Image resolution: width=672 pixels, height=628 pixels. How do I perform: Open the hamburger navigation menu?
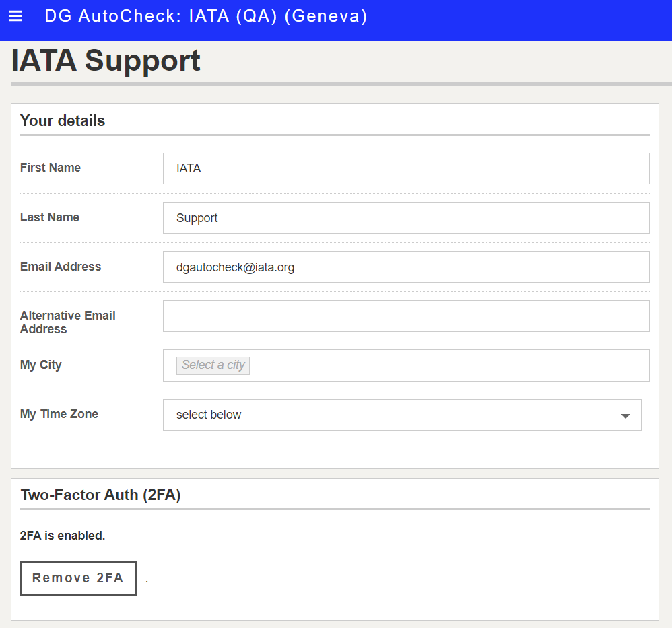[15, 16]
